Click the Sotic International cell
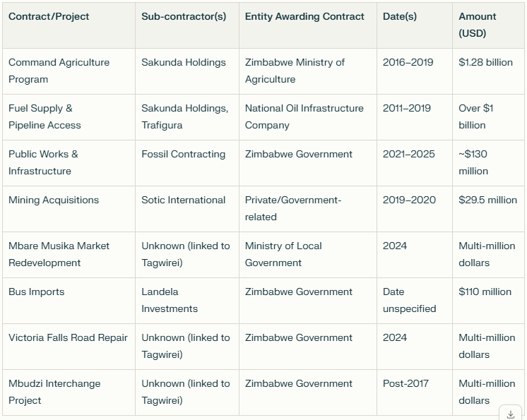This screenshot has height=420, width=527. 183,200
